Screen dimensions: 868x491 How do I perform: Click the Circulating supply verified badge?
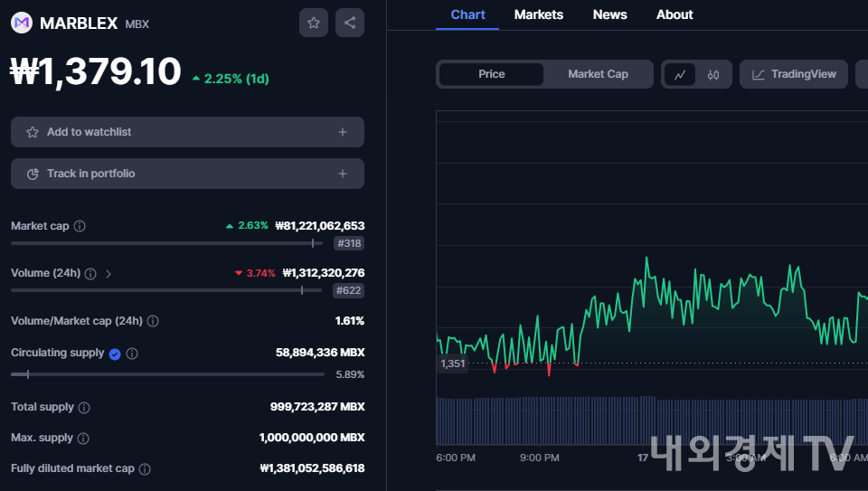(x=115, y=354)
